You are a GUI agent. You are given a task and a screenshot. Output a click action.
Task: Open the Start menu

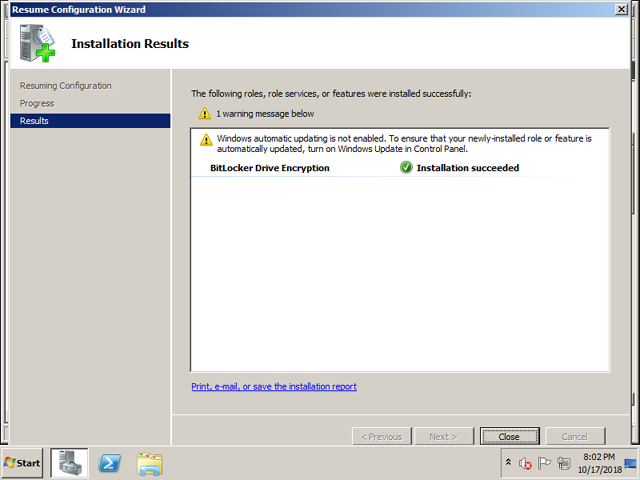coord(22,463)
